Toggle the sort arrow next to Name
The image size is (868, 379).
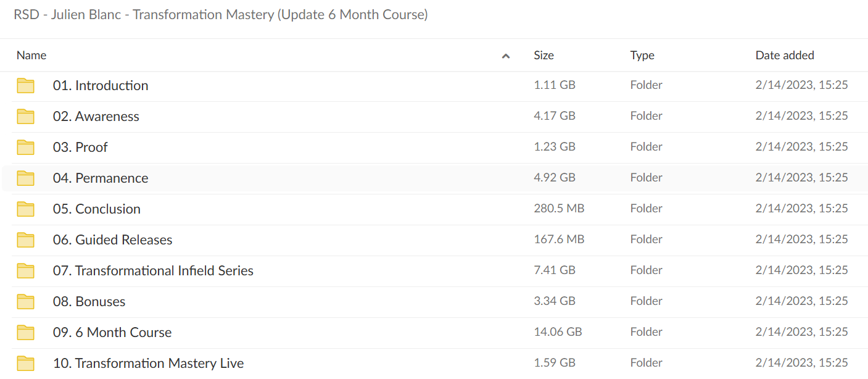coord(506,56)
